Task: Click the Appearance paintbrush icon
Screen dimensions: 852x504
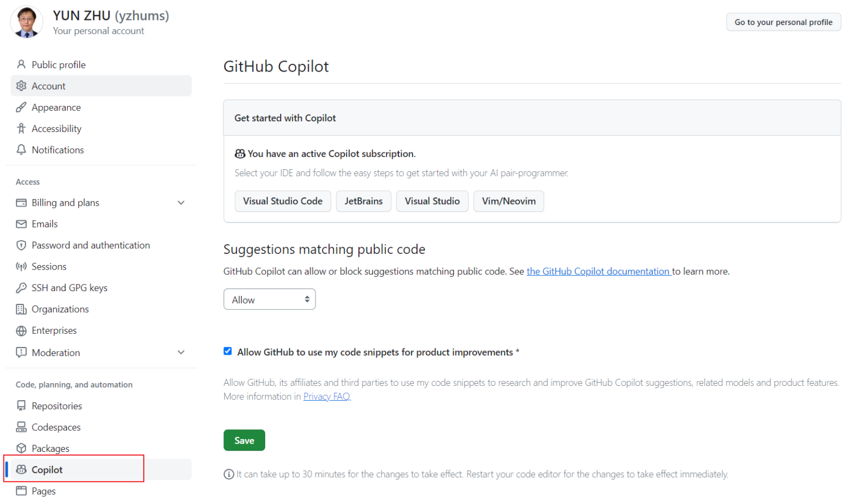Action: 21,107
